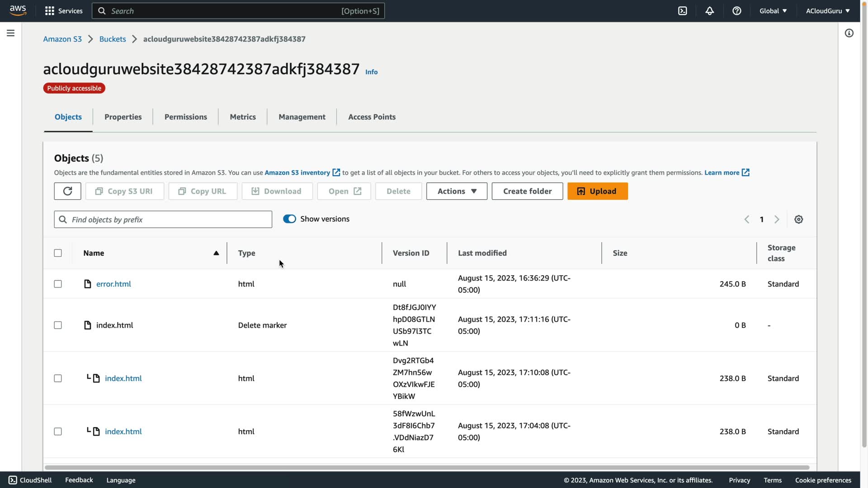Click the help question mark icon
The image size is (868, 488).
coord(736,11)
